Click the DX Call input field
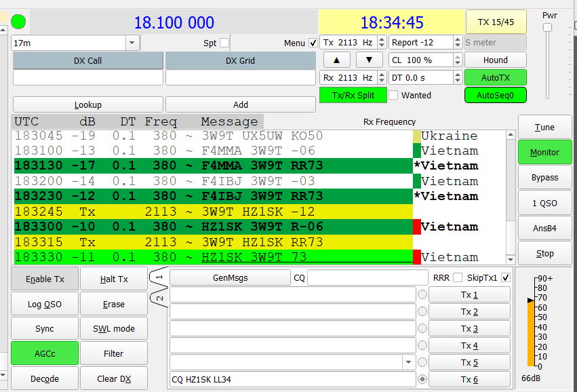Image resolution: width=577 pixels, height=392 pixels. click(x=88, y=78)
